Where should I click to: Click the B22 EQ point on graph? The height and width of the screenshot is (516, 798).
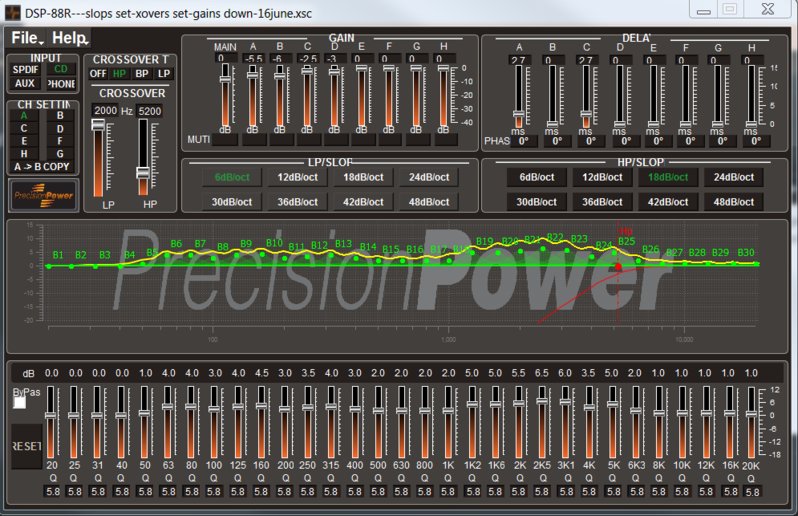click(x=543, y=249)
